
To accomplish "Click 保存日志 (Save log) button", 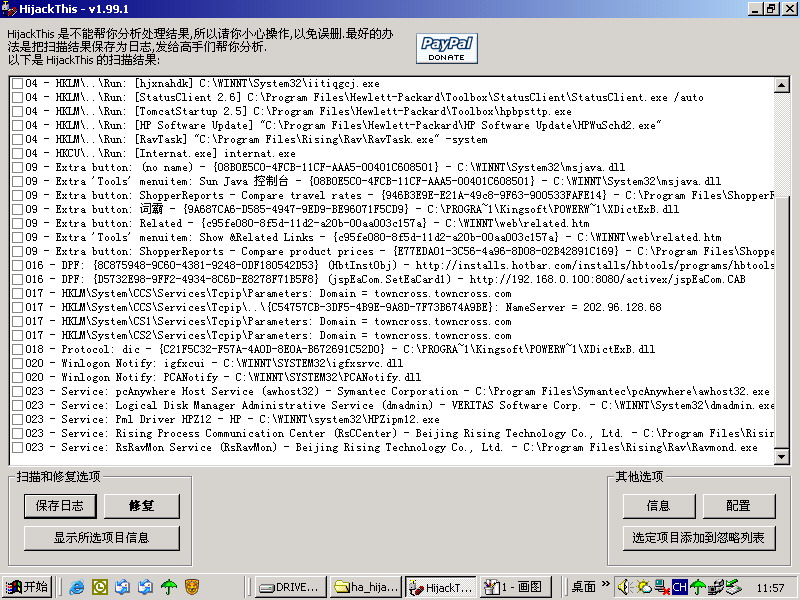I will point(60,506).
